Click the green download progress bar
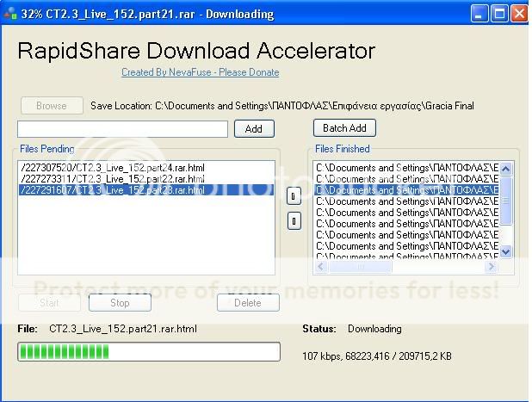The height and width of the screenshot is (402, 532). [x=148, y=351]
